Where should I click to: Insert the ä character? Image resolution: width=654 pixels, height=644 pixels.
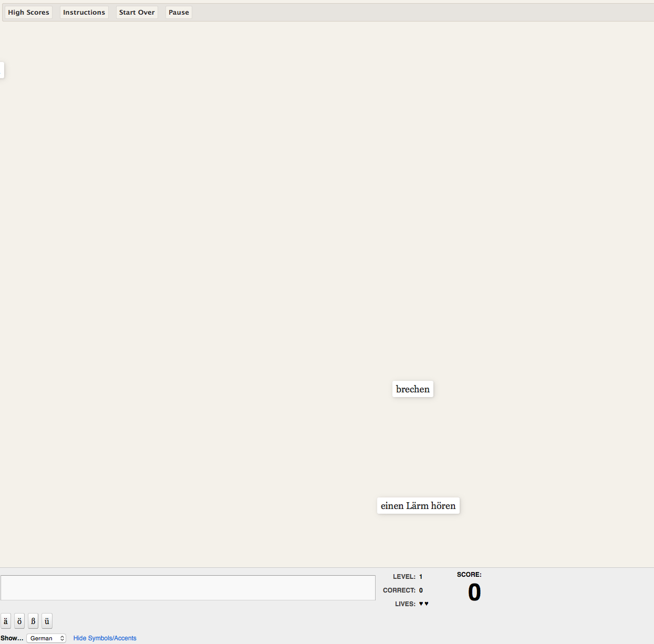click(x=6, y=621)
